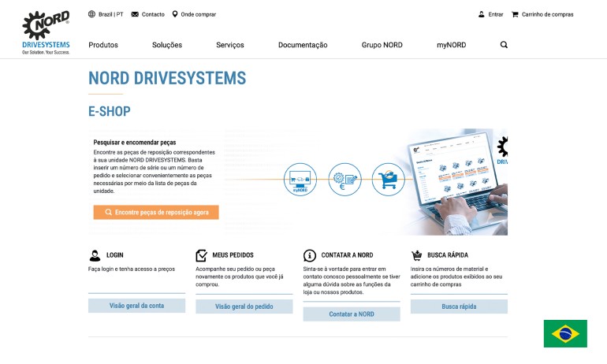Open the Soluções menu
The height and width of the screenshot is (364, 607).
click(167, 45)
